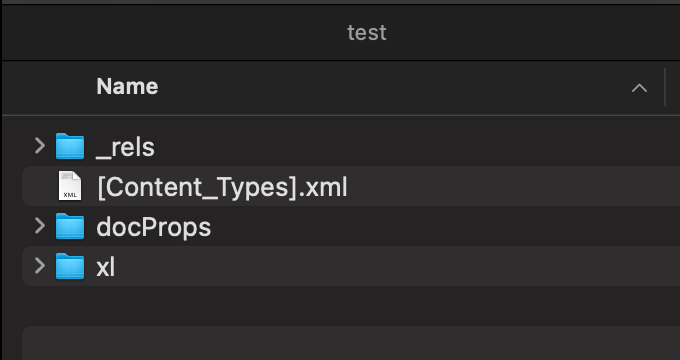680x360 pixels.
Task: Click the blue _rels folder icon
Action: click(x=70, y=146)
